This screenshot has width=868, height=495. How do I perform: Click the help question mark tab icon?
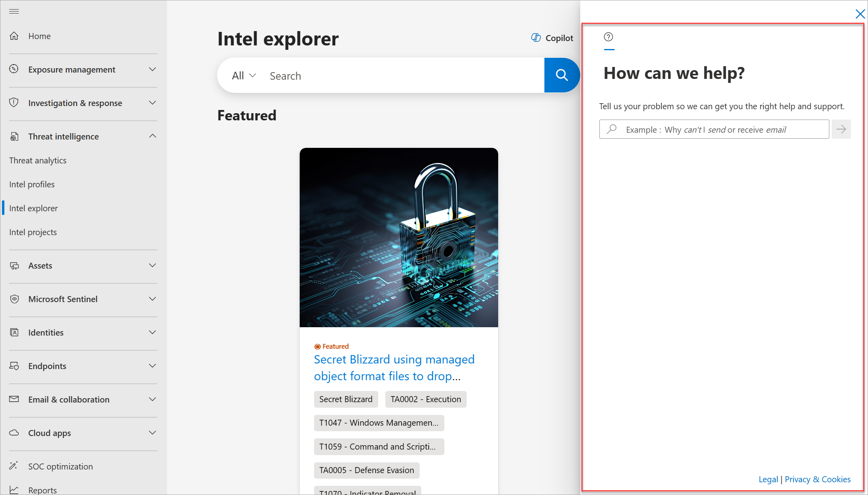click(x=609, y=37)
